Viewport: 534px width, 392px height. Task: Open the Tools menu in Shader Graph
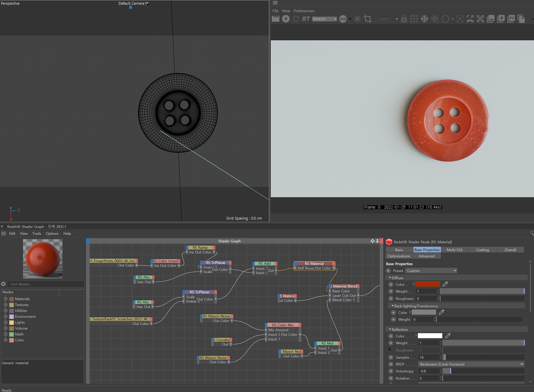(36, 233)
